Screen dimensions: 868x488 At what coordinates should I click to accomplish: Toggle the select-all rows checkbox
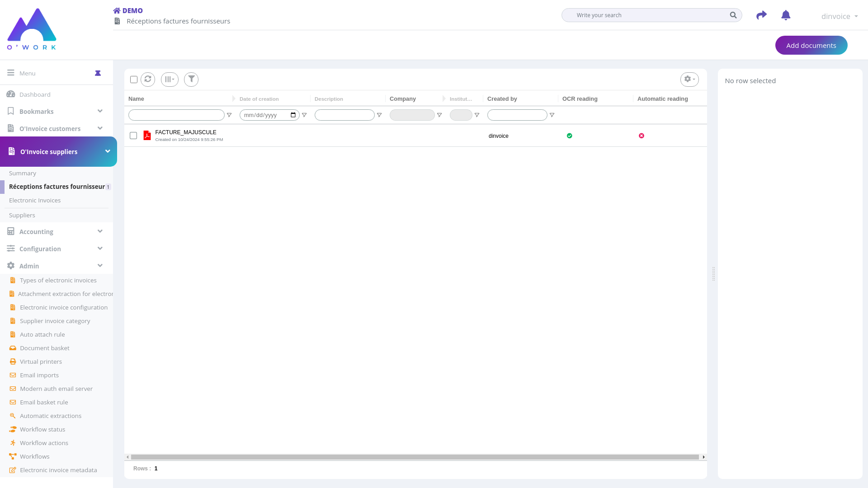point(134,80)
